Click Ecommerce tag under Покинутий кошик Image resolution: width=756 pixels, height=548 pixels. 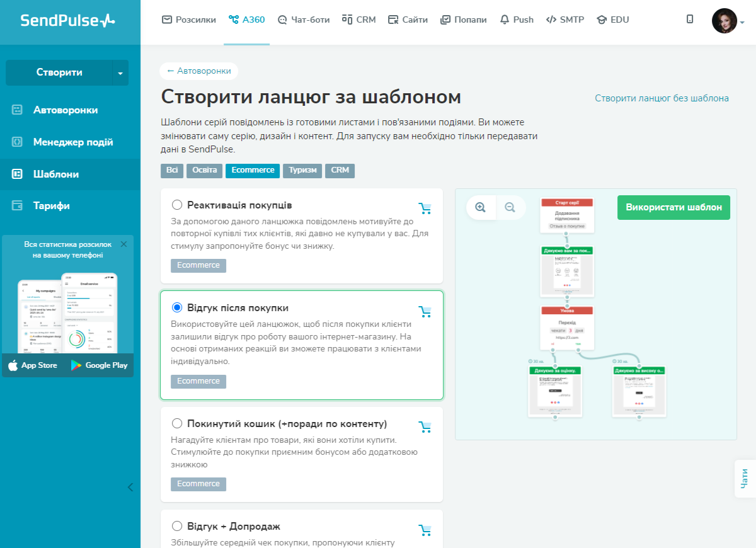click(x=198, y=484)
